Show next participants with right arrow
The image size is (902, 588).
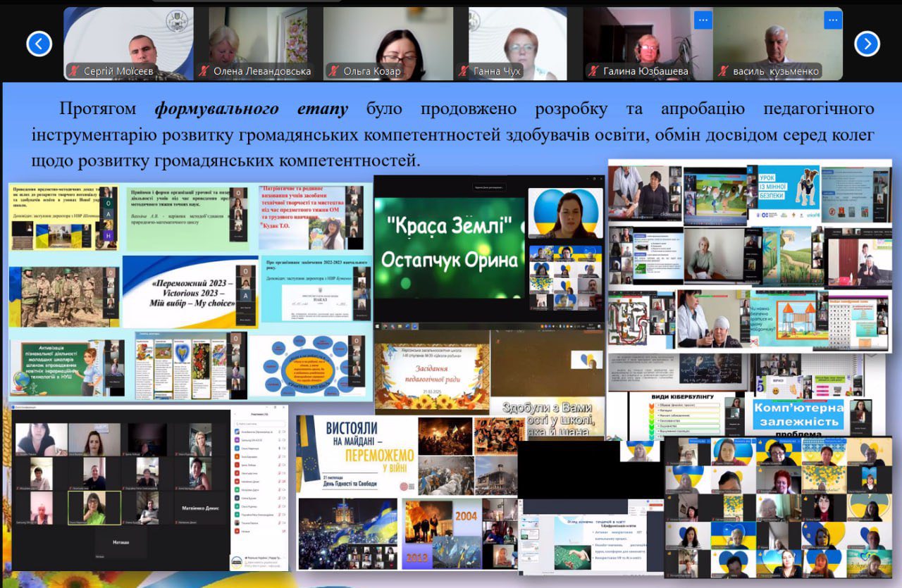[867, 44]
